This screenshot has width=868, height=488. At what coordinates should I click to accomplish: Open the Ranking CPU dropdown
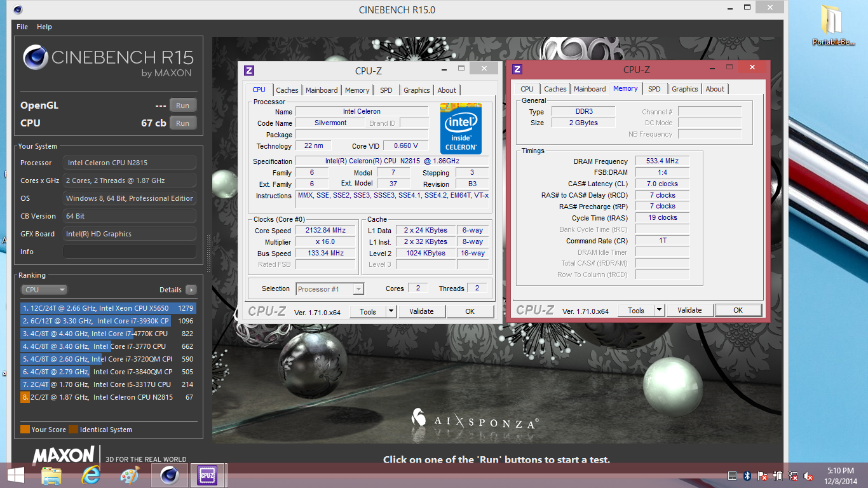pos(44,290)
